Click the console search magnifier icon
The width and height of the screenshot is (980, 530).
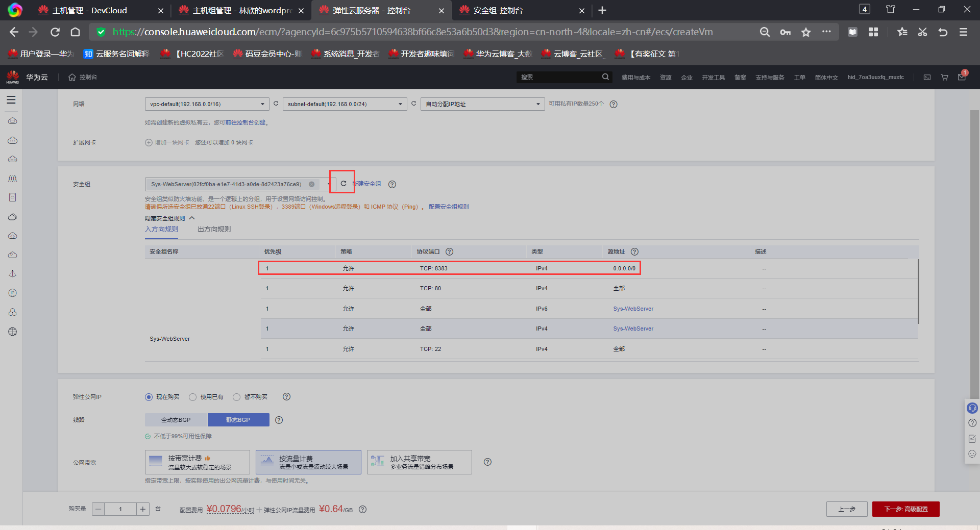pyautogui.click(x=605, y=77)
